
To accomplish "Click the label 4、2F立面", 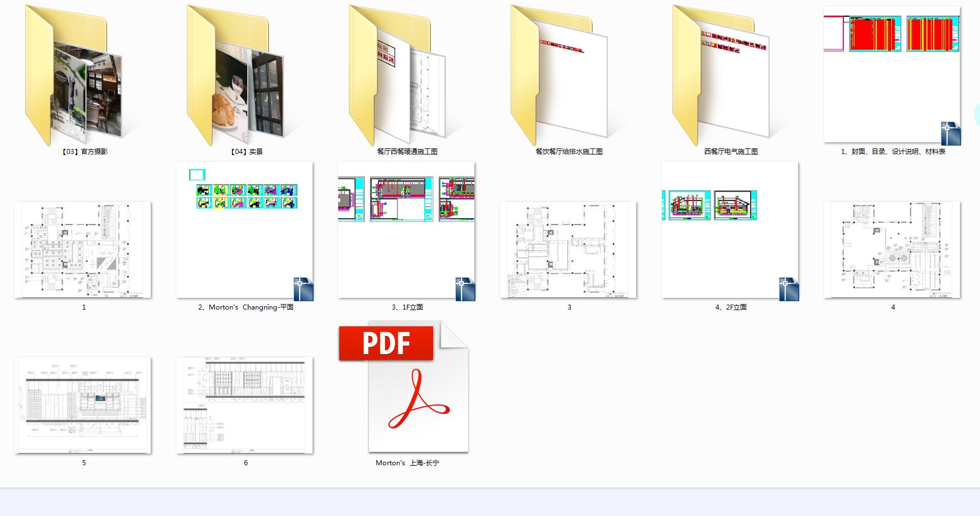I will 731,307.
